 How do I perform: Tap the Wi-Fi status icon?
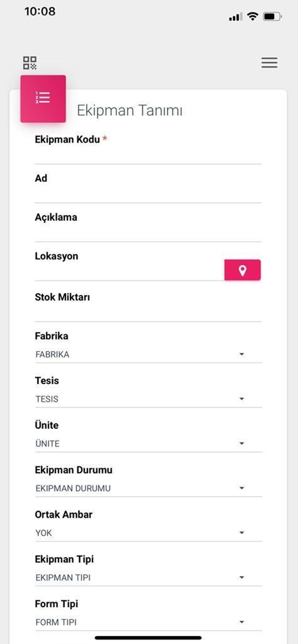coord(252,17)
